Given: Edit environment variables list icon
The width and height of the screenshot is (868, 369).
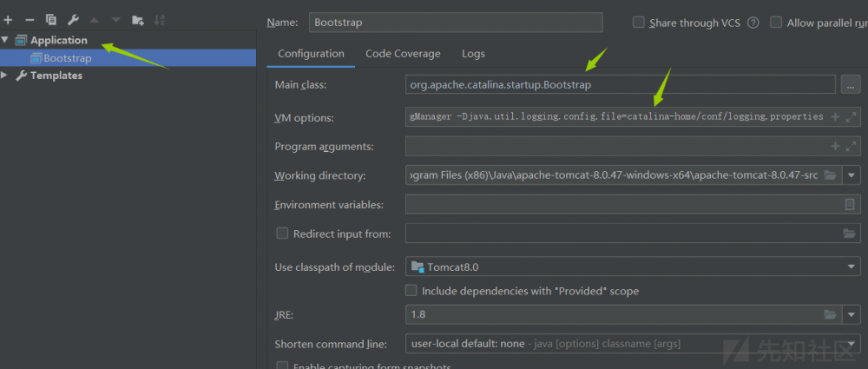Looking at the screenshot, I should pyautogui.click(x=850, y=205).
